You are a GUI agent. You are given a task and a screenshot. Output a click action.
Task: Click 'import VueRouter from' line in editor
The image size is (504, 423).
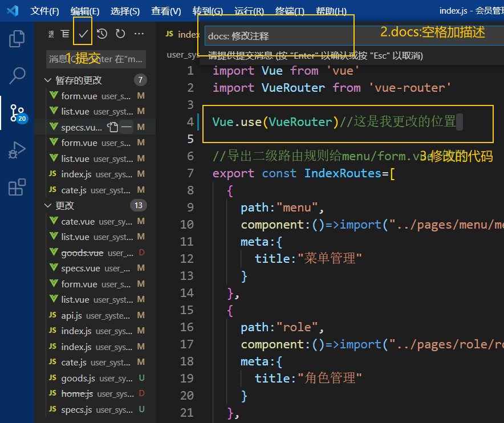(x=332, y=88)
